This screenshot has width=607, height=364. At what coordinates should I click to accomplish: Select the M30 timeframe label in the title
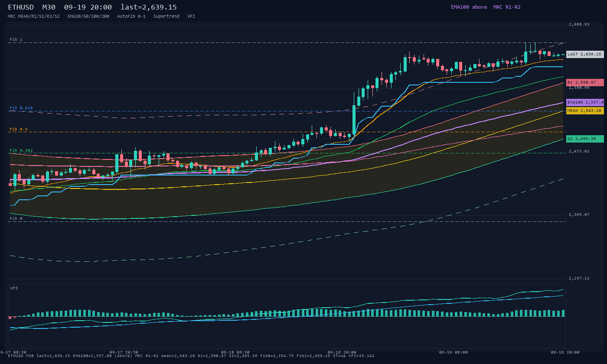coord(49,7)
